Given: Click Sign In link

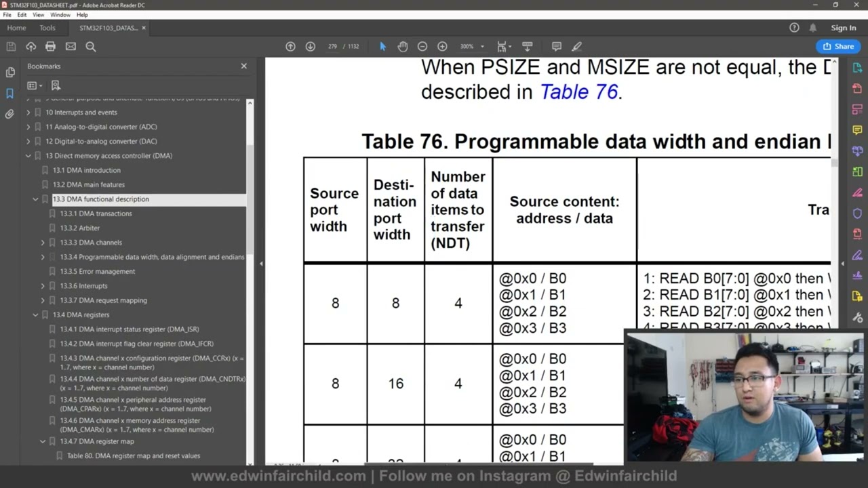Looking at the screenshot, I should (844, 28).
